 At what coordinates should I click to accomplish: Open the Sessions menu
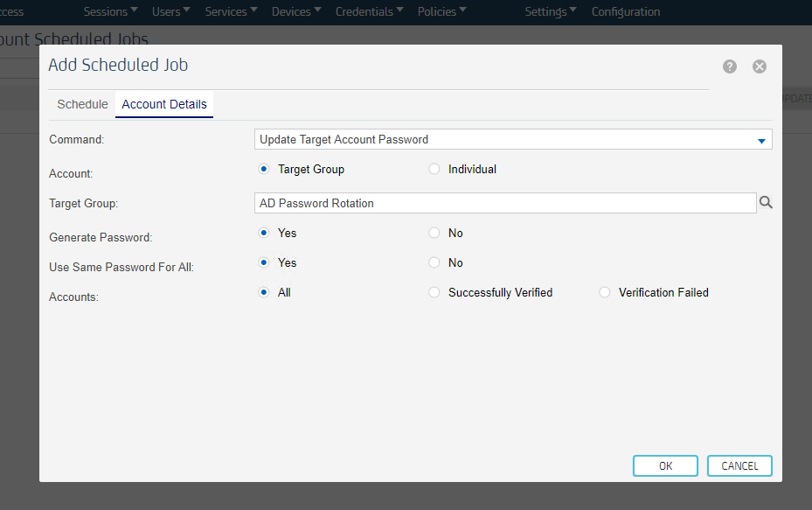(x=110, y=11)
